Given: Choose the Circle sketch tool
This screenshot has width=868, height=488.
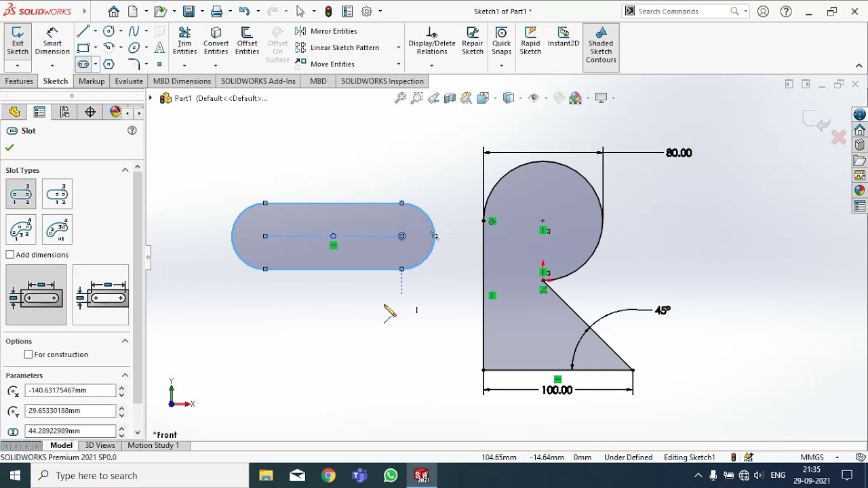Looking at the screenshot, I should click(x=108, y=31).
